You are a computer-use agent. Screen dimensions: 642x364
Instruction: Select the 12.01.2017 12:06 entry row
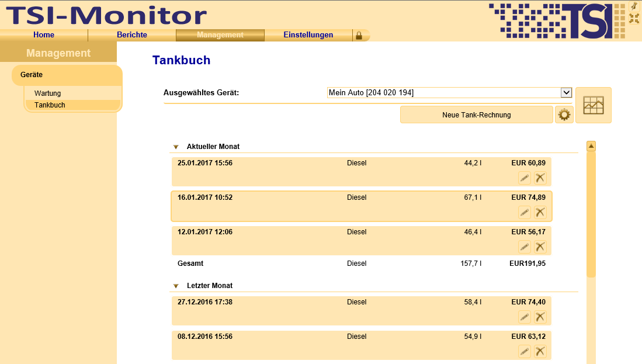point(361,240)
